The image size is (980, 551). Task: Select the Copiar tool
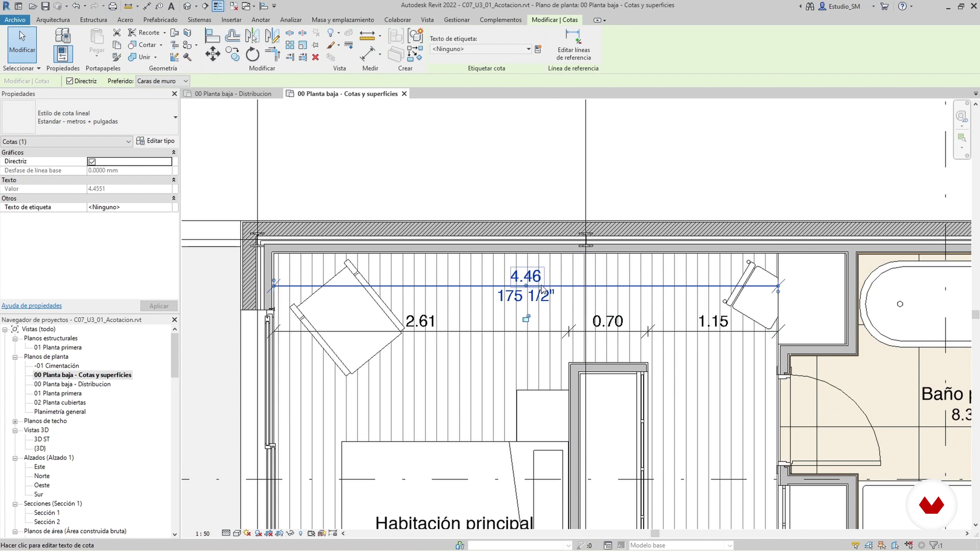232,54
